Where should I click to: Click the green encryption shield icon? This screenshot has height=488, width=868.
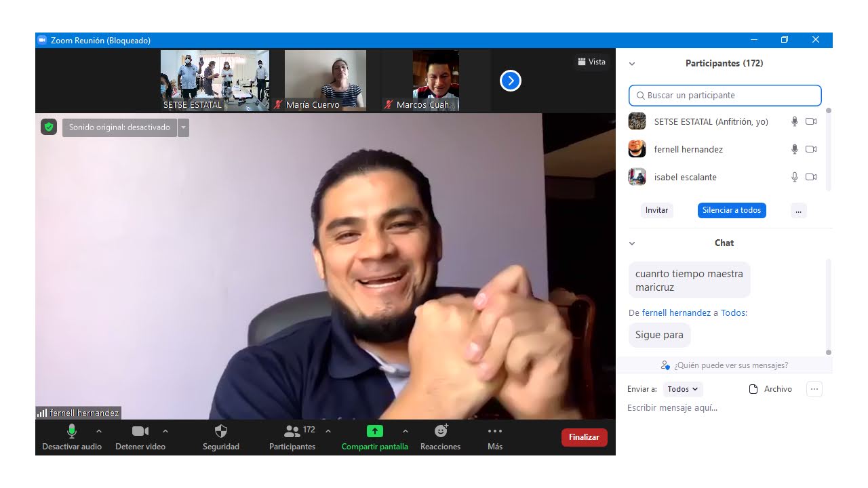(49, 127)
